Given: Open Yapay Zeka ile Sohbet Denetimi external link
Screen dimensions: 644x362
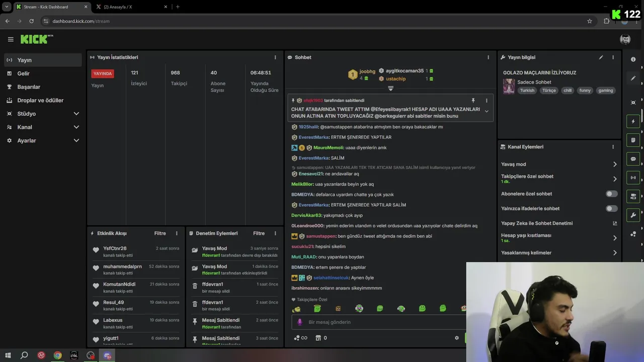Looking at the screenshot, I should [615, 223].
